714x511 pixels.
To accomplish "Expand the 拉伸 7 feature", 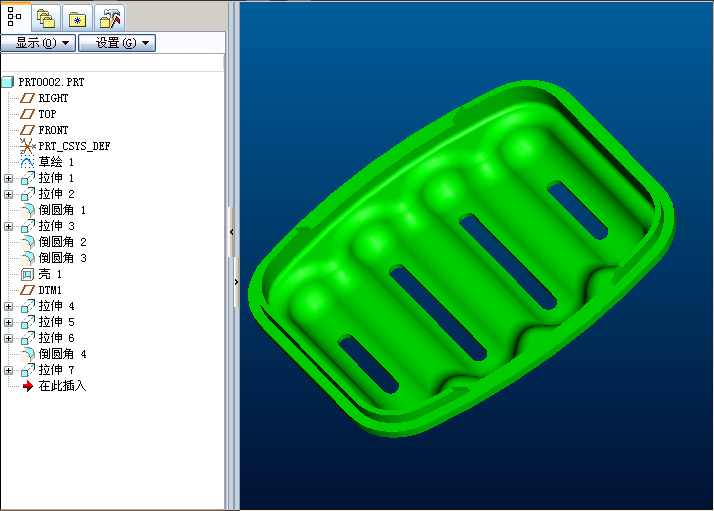I will click(x=8, y=370).
